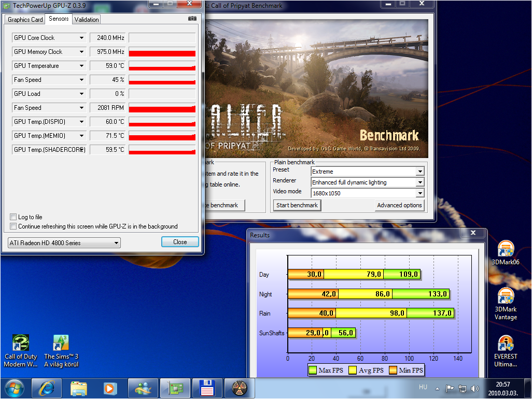Click the Day max FPS 109,0 bar
Viewport: 532px width, 399px height.
click(402, 274)
